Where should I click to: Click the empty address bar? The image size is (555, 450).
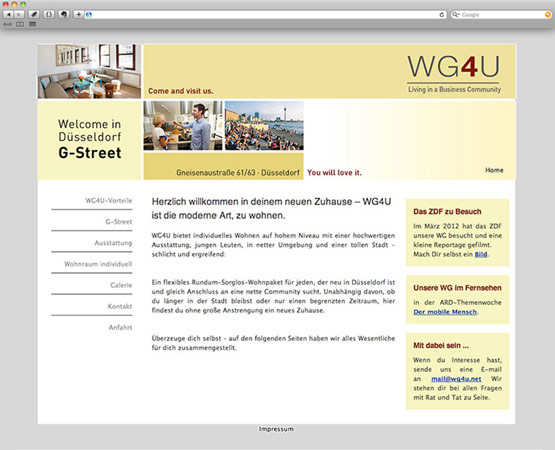click(x=265, y=15)
